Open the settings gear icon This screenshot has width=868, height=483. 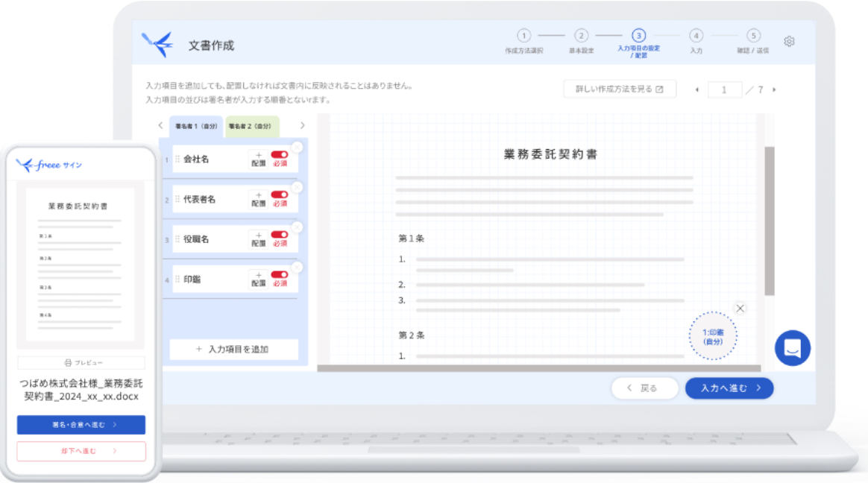(789, 42)
